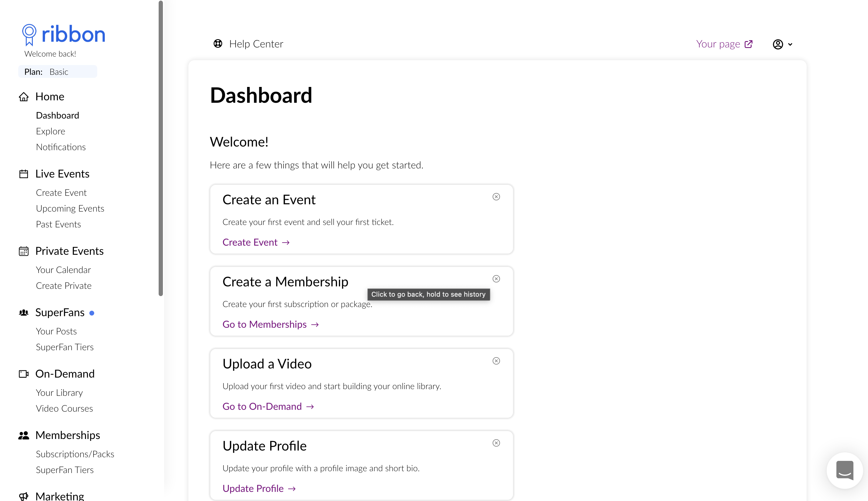Screen dimensions: 868x501
Task: Dismiss the Update Profile card
Action: (496, 443)
